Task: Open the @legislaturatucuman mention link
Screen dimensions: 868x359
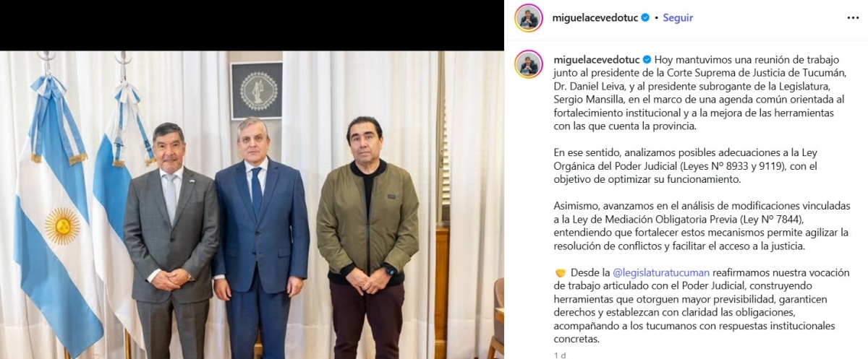Action: point(660,273)
